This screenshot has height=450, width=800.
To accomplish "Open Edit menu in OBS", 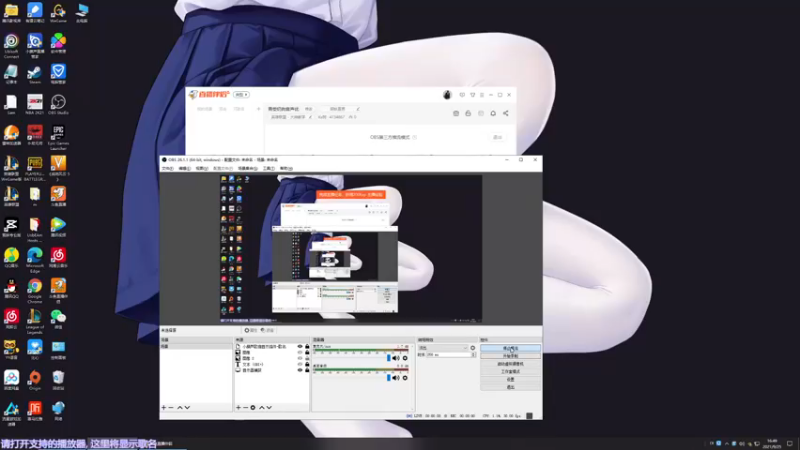I will coord(185,168).
